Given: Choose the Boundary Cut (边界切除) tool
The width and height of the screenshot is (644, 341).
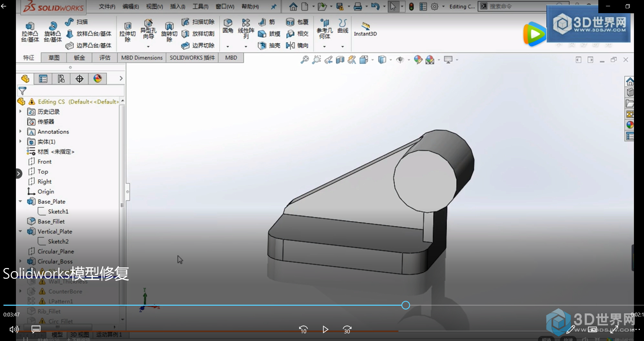Looking at the screenshot, I should point(198,45).
